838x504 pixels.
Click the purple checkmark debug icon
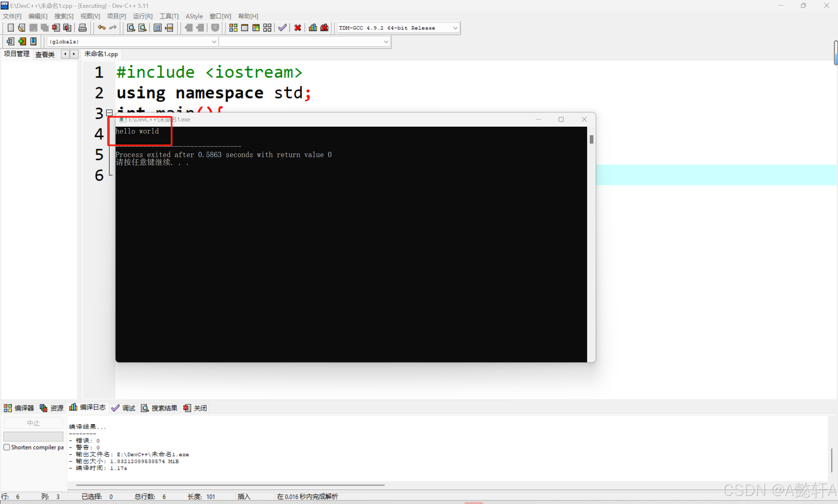pos(282,28)
